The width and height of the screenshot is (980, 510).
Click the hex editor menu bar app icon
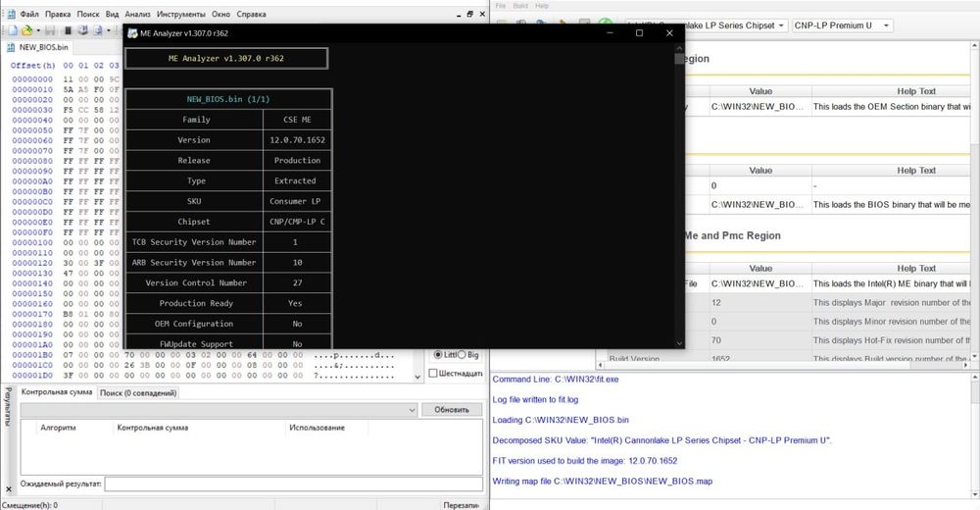coord(11,14)
